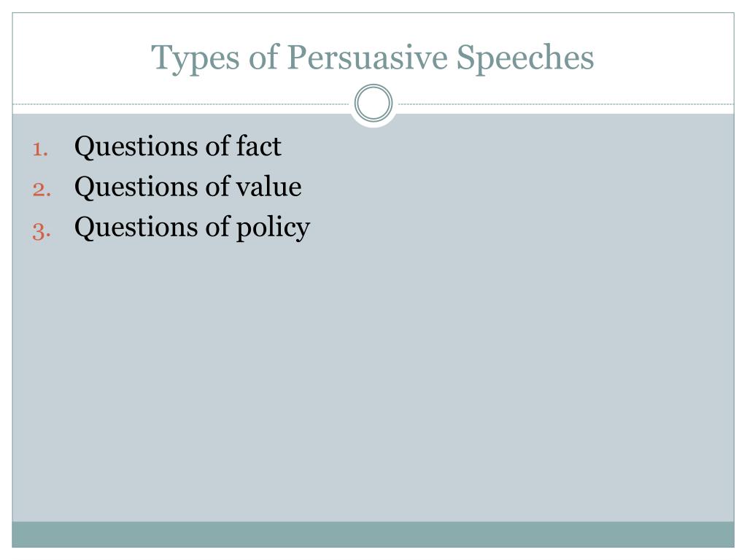Click the orange list number 1
Image resolution: width=747 pixels, height=560 pixels.
(41, 149)
